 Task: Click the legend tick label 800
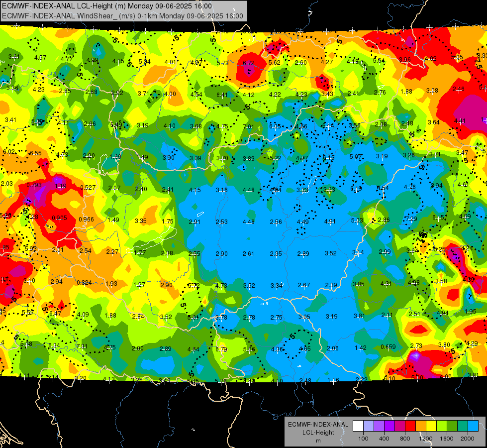pyautogui.click(x=405, y=439)
